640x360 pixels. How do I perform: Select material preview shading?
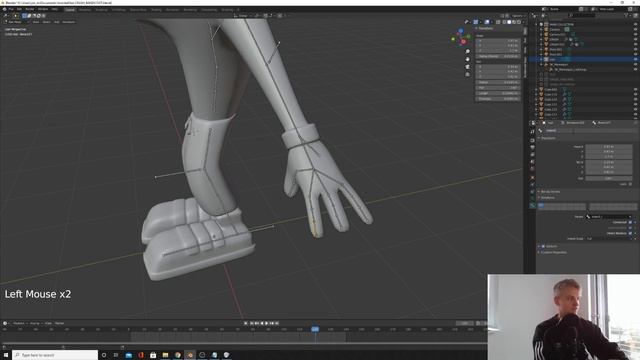click(514, 22)
